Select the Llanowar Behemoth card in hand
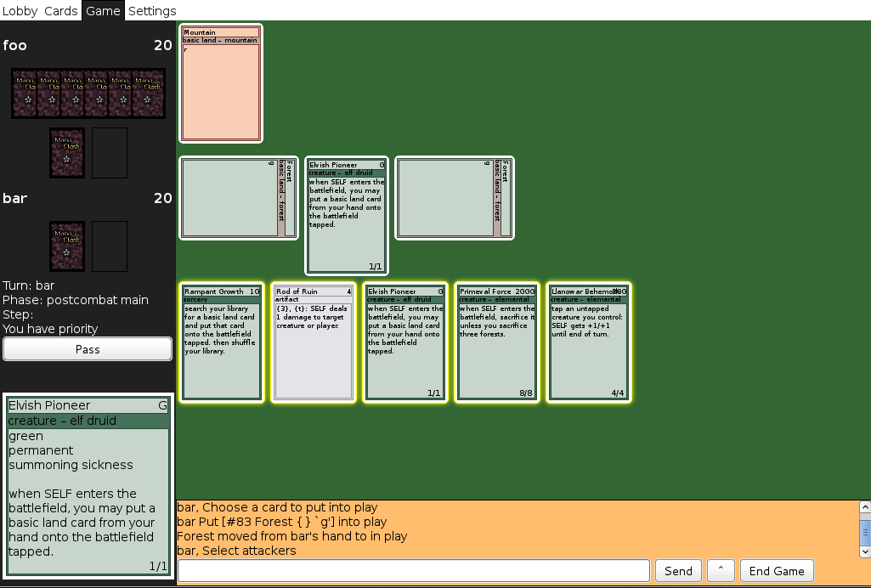This screenshot has width=871, height=588. click(588, 342)
